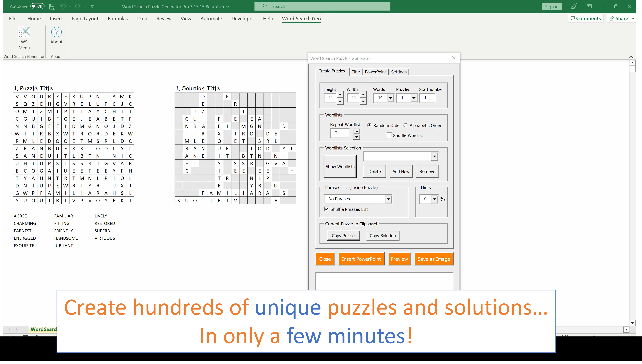The image size is (642, 364).
Task: Click the Insert PowerPoint button
Action: point(361,259)
